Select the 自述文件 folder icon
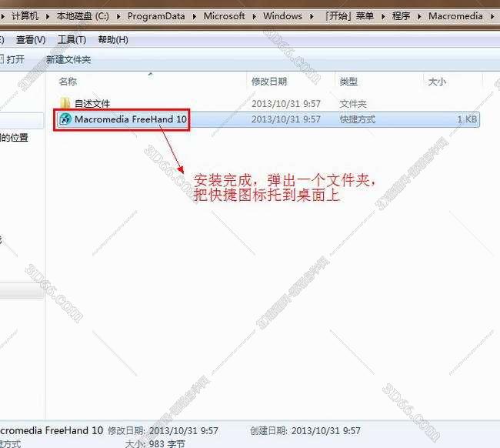This screenshot has height=448, width=500. [x=65, y=102]
